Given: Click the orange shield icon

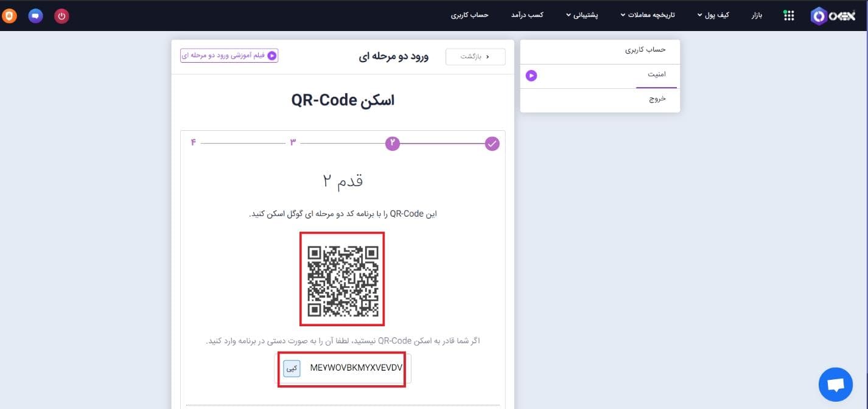Looking at the screenshot, I should click(x=9, y=16).
